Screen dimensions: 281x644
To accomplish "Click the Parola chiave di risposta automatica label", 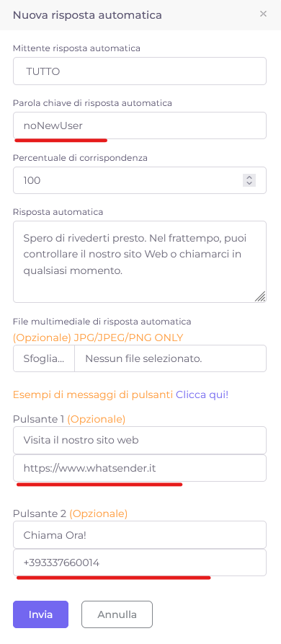I will 92,103.
